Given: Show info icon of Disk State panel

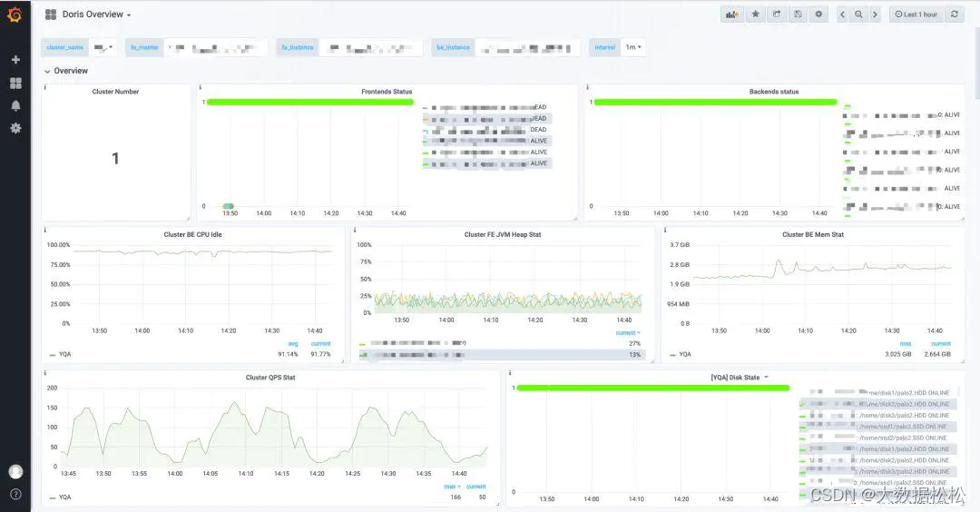Looking at the screenshot, I should pyautogui.click(x=510, y=373).
